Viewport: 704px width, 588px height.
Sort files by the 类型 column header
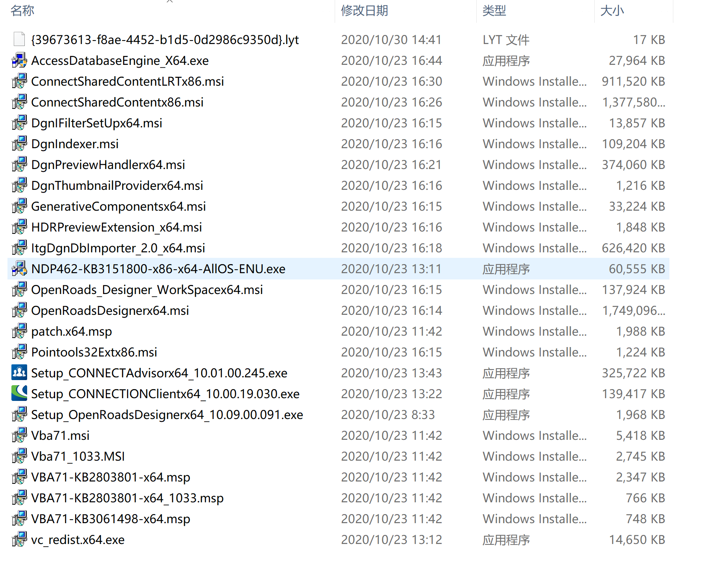[x=494, y=11]
